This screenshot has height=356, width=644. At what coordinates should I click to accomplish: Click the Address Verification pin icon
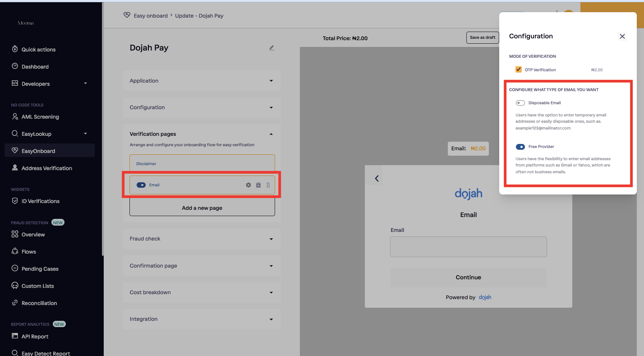coord(15,168)
